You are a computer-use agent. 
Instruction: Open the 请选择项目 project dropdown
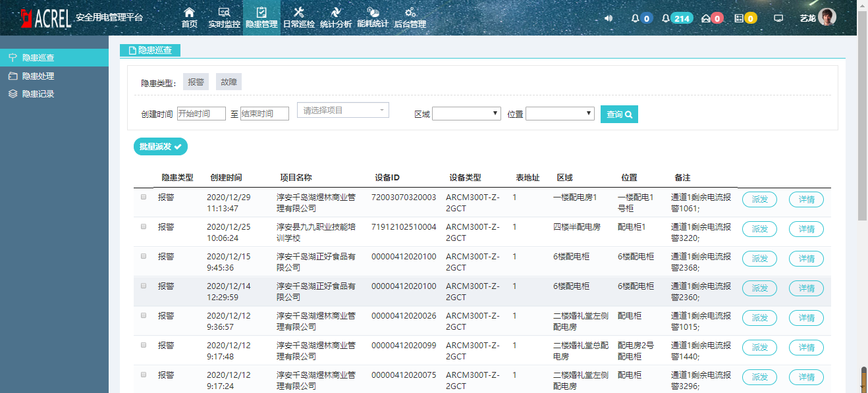tap(343, 110)
